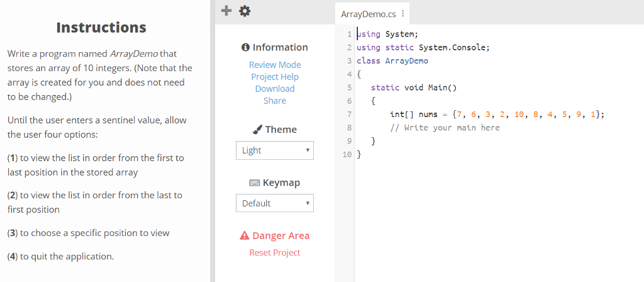Click line number 4 in the gutter

349,74
